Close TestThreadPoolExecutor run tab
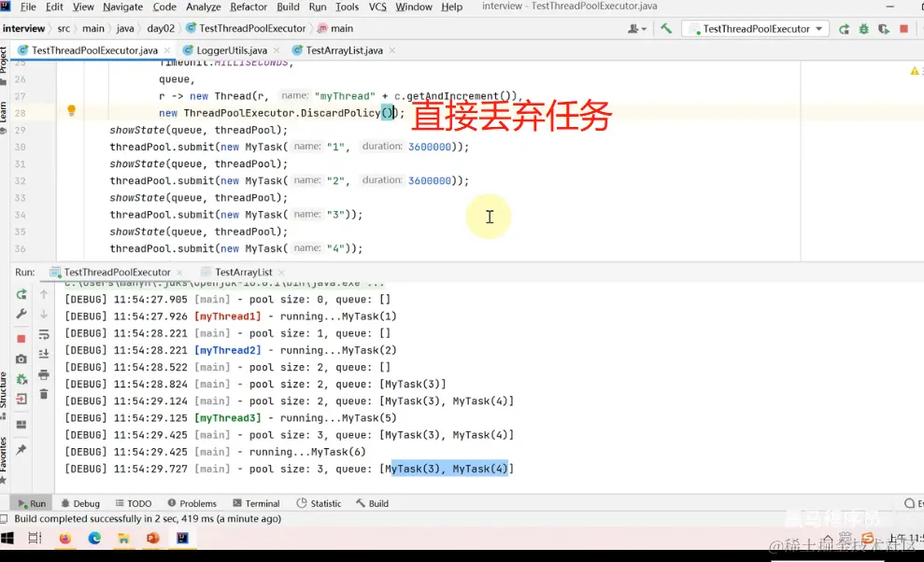 pyautogui.click(x=179, y=273)
